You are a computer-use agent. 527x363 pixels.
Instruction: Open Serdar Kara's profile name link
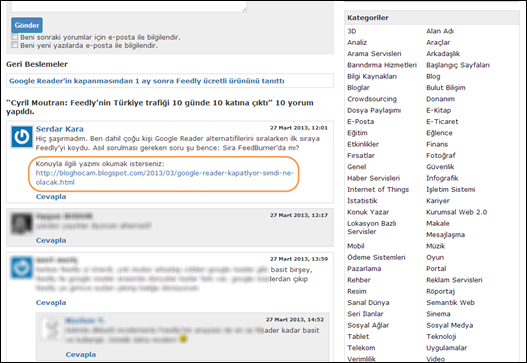pyautogui.click(x=60, y=129)
